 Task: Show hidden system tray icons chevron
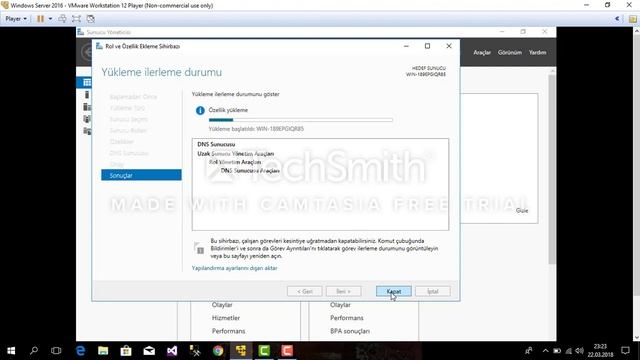coord(545,351)
